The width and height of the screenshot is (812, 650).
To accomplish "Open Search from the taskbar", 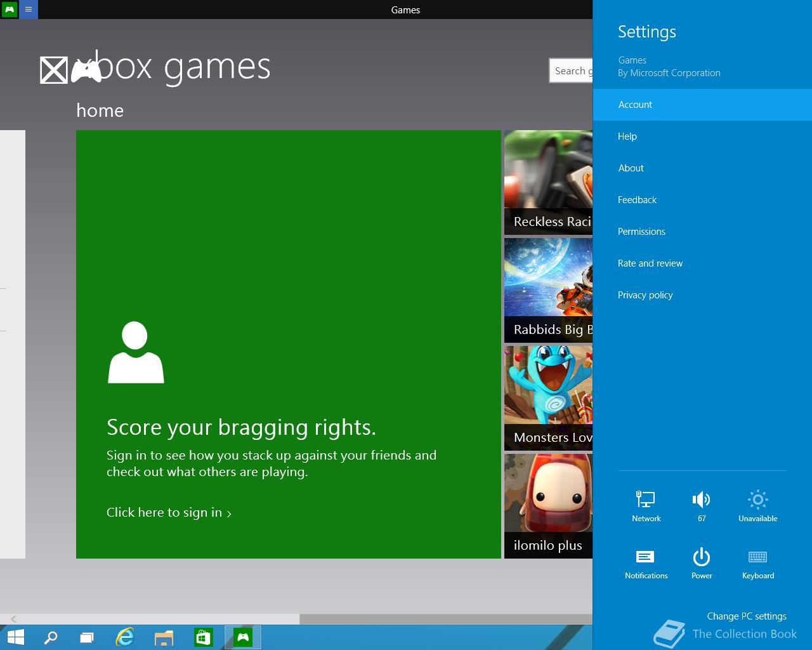I will pos(50,637).
